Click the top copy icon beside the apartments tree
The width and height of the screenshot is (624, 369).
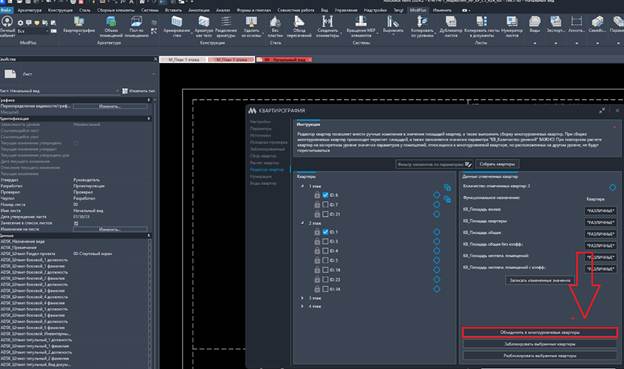pos(447,187)
